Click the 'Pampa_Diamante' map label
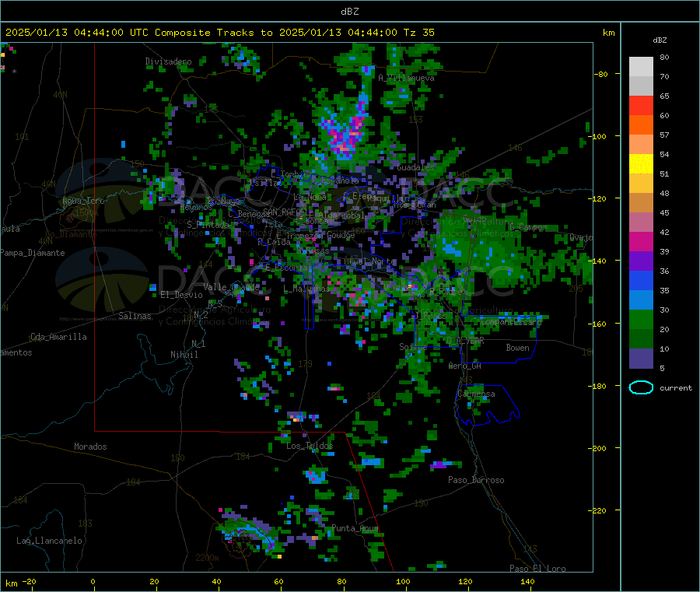Image resolution: width=700 pixels, height=592 pixels. (33, 253)
